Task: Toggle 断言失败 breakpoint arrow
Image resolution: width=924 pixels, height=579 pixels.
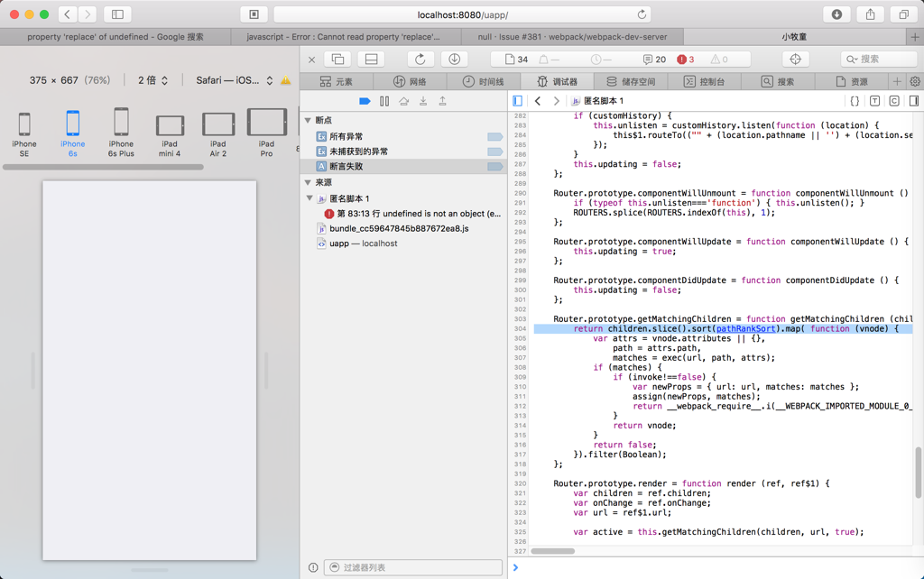Action: [x=494, y=167]
